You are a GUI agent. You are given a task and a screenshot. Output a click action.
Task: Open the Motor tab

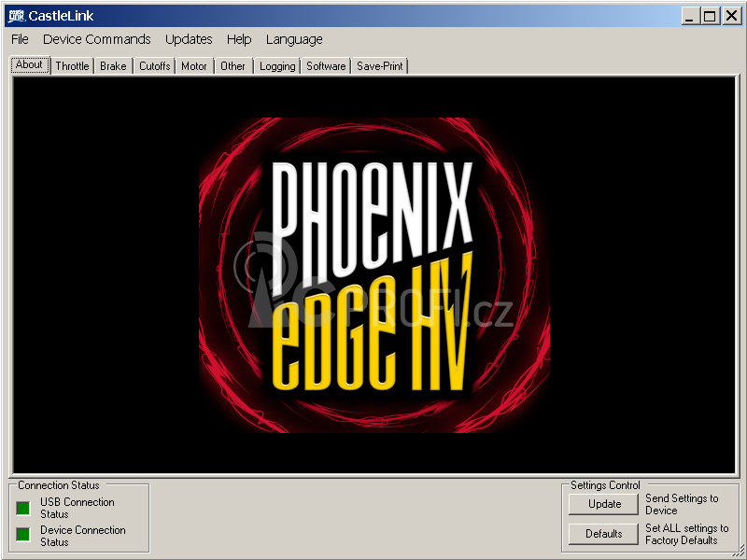coord(194,66)
